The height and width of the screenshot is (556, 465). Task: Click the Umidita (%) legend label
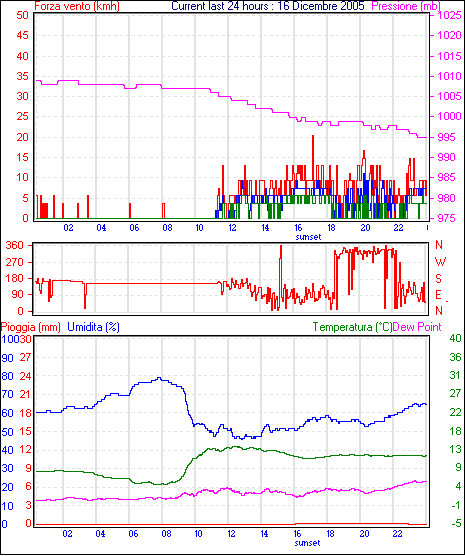(x=93, y=327)
